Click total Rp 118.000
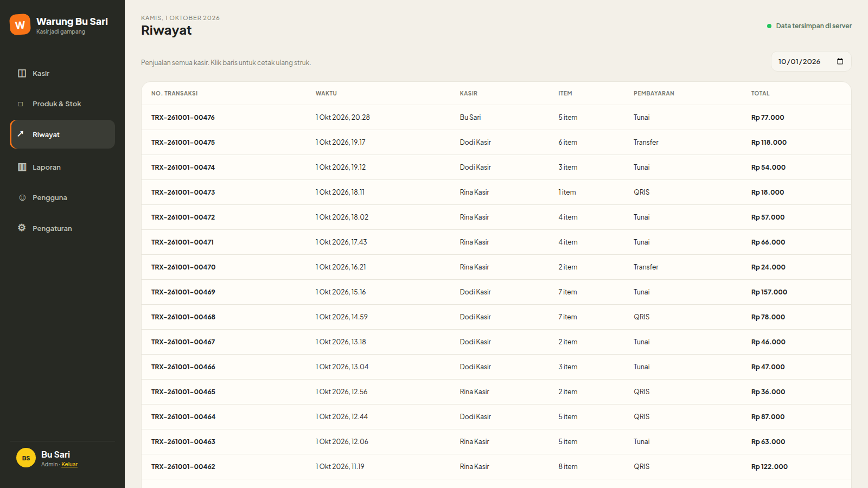This screenshot has height=488, width=868. click(769, 142)
